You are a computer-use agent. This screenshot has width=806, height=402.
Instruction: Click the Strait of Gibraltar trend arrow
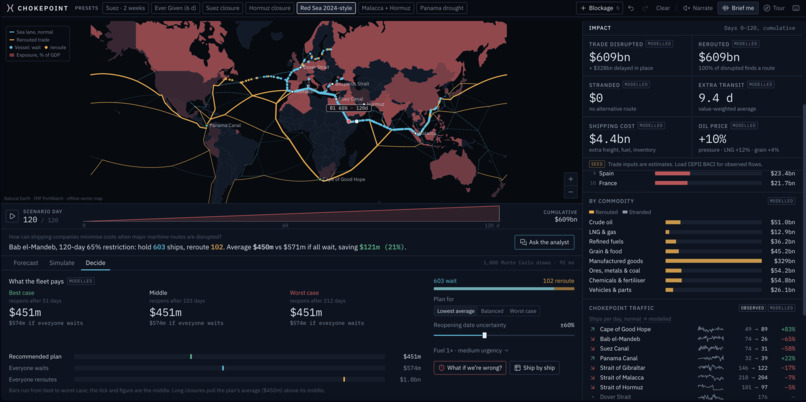(593, 368)
